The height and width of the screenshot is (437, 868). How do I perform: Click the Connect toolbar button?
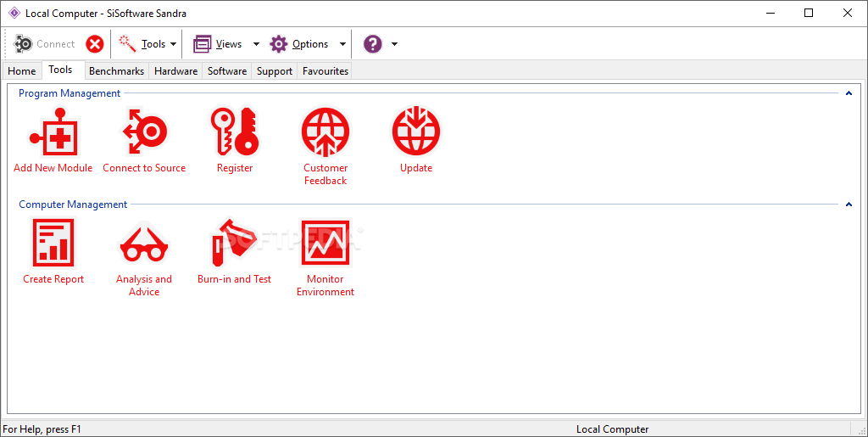(x=44, y=44)
